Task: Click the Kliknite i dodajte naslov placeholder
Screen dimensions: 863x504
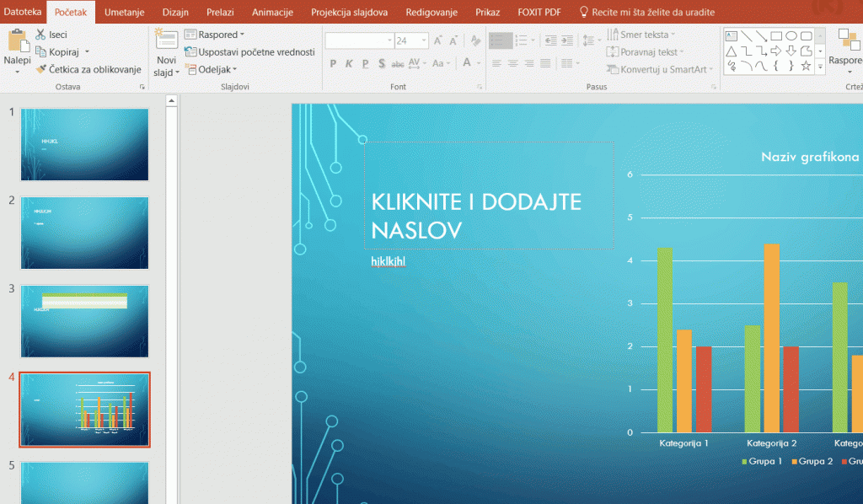Action: 489,196
